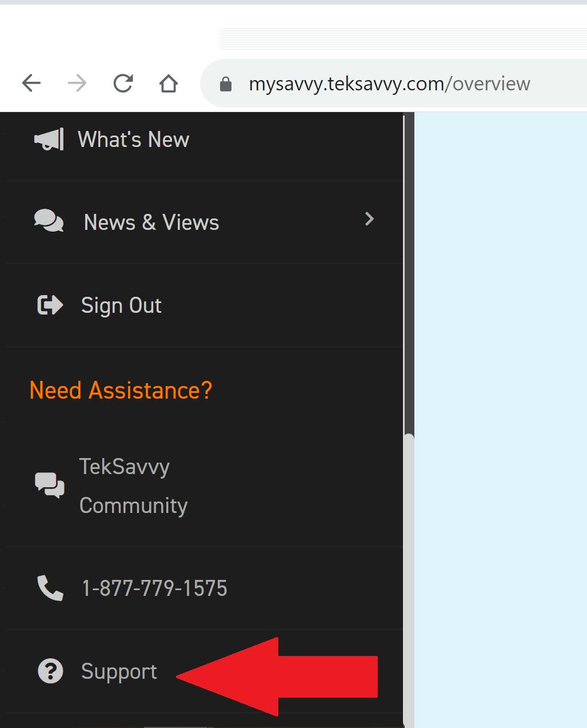Click the TekSavvy Community speech bubbles icon
The width and height of the screenshot is (587, 728).
pyautogui.click(x=50, y=486)
